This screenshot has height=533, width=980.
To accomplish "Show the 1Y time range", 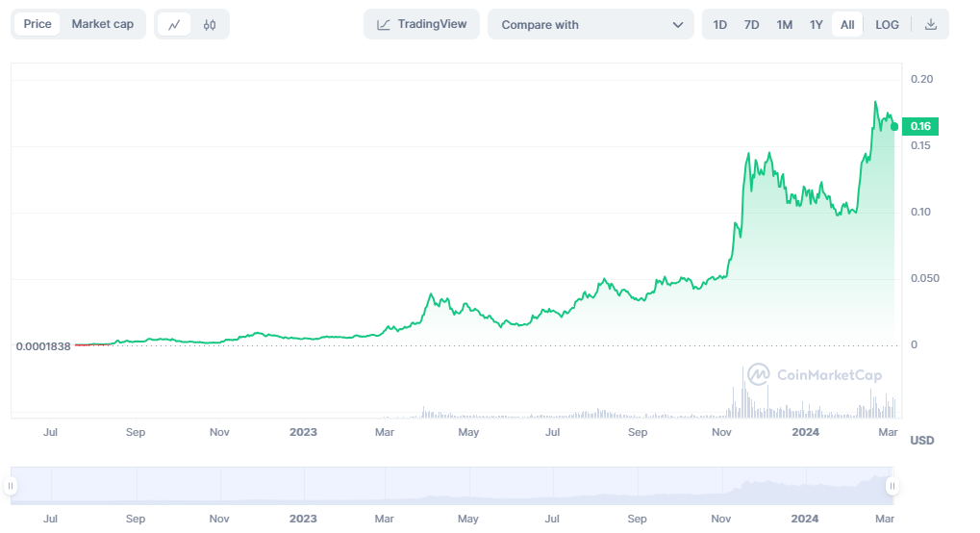I will (x=817, y=25).
